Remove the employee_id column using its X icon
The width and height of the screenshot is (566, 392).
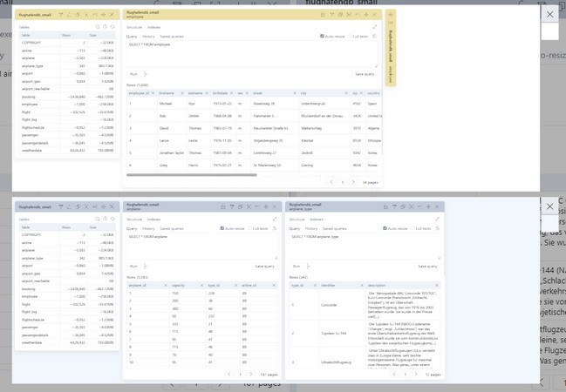point(153,91)
